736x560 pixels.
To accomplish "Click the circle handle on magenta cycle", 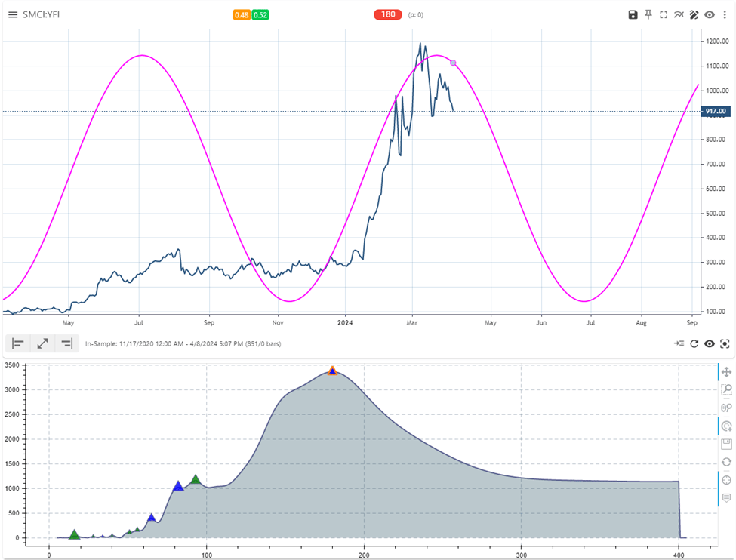I will click(453, 63).
